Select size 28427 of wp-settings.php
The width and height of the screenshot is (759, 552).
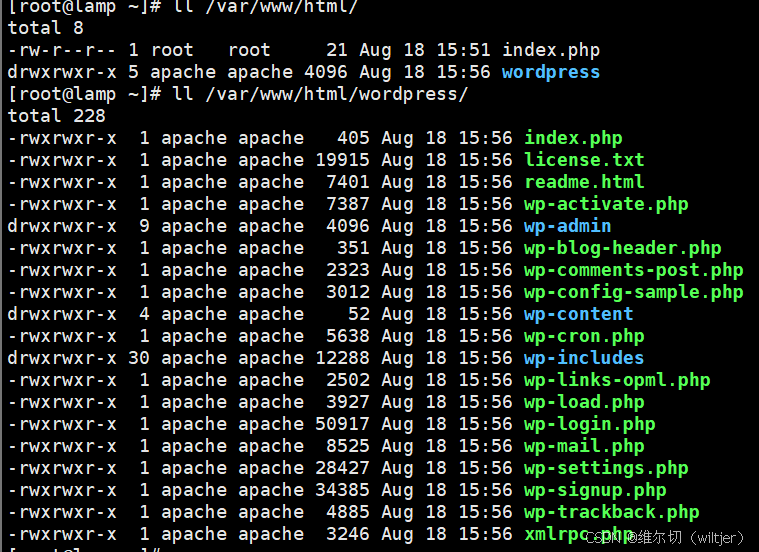[342, 469]
